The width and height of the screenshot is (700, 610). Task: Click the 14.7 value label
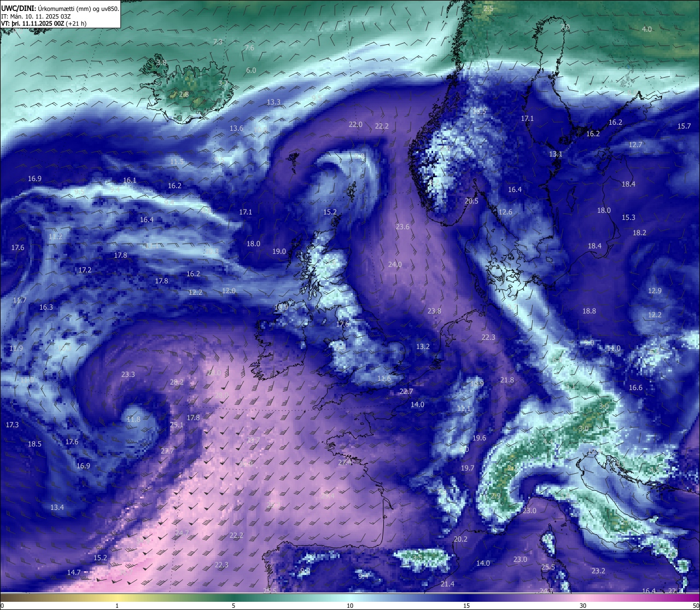pos(74,572)
